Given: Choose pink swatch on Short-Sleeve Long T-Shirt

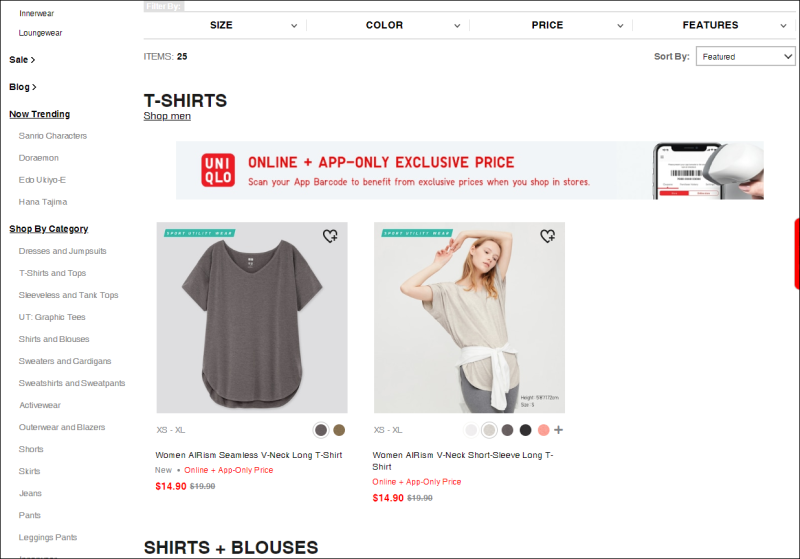Looking at the screenshot, I should [x=544, y=430].
